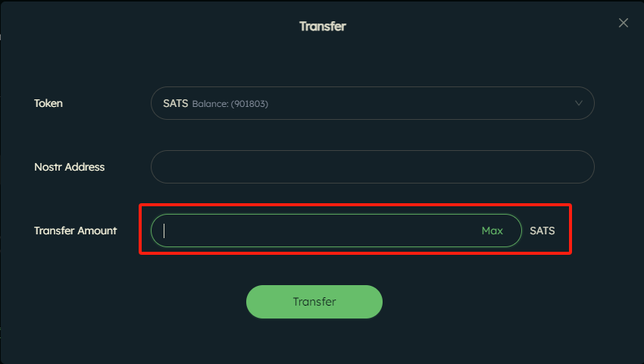Submit with the green Transfer button

[x=314, y=302]
